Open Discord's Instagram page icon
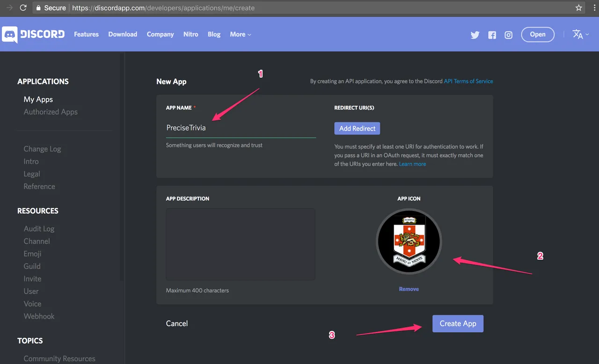This screenshot has width=599, height=364. pyautogui.click(x=509, y=35)
